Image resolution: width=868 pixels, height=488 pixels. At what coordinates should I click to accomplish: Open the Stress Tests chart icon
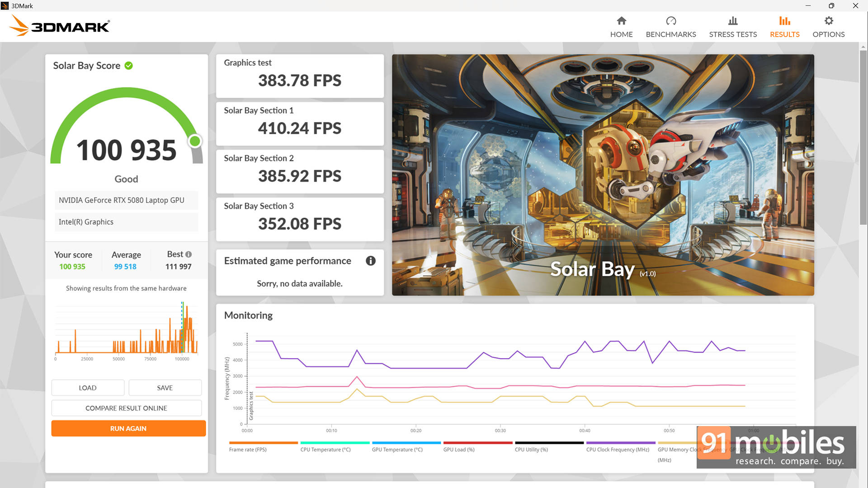pyautogui.click(x=733, y=21)
